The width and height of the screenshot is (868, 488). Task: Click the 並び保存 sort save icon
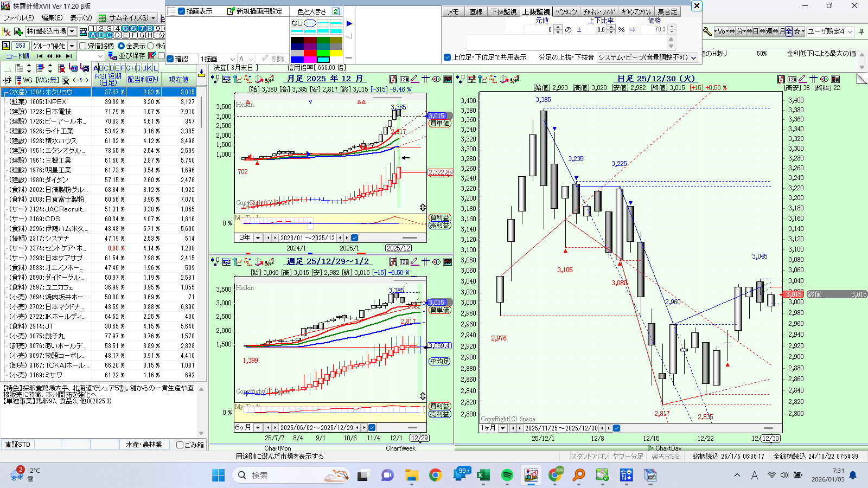pos(113,56)
